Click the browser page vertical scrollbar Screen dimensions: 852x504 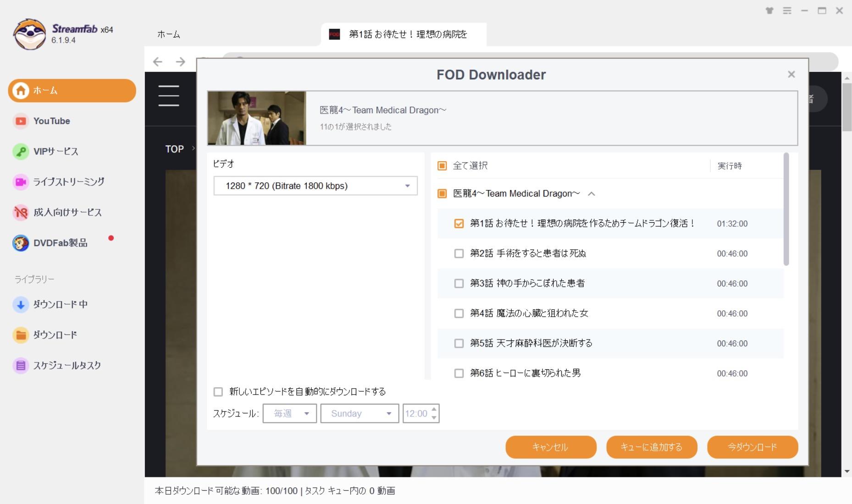coord(846,107)
